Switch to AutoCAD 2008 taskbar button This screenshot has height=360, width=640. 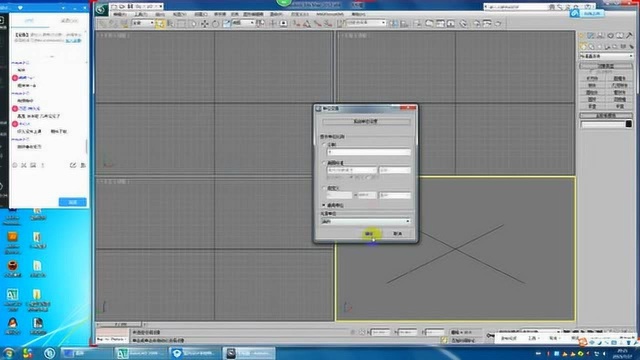click(x=140, y=353)
